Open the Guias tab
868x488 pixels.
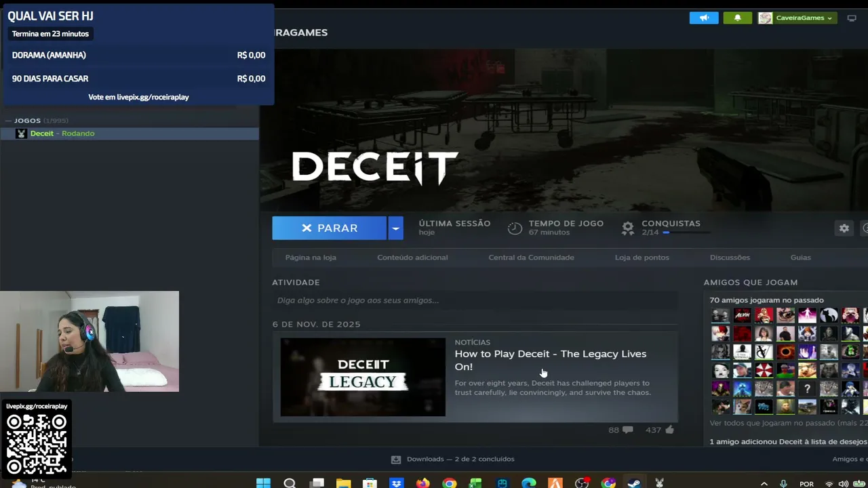[x=800, y=258]
